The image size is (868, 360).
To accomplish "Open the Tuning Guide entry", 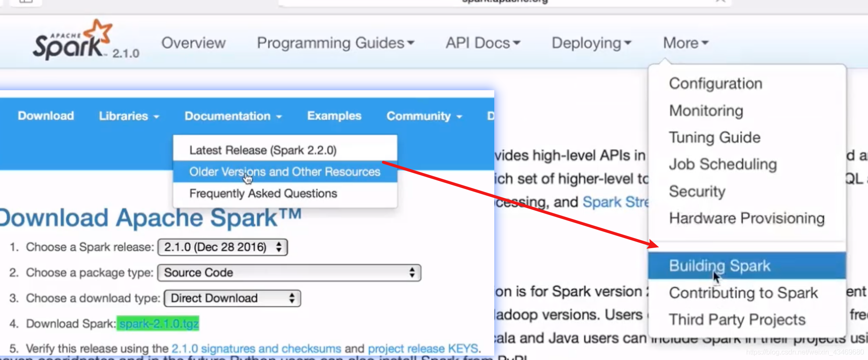I will click(715, 137).
